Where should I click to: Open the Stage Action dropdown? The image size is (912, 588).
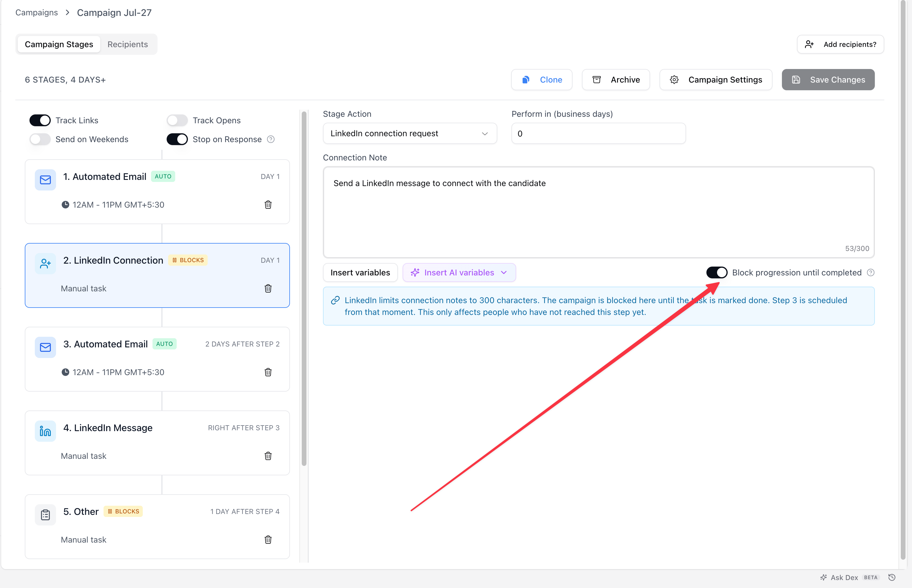[x=410, y=133]
